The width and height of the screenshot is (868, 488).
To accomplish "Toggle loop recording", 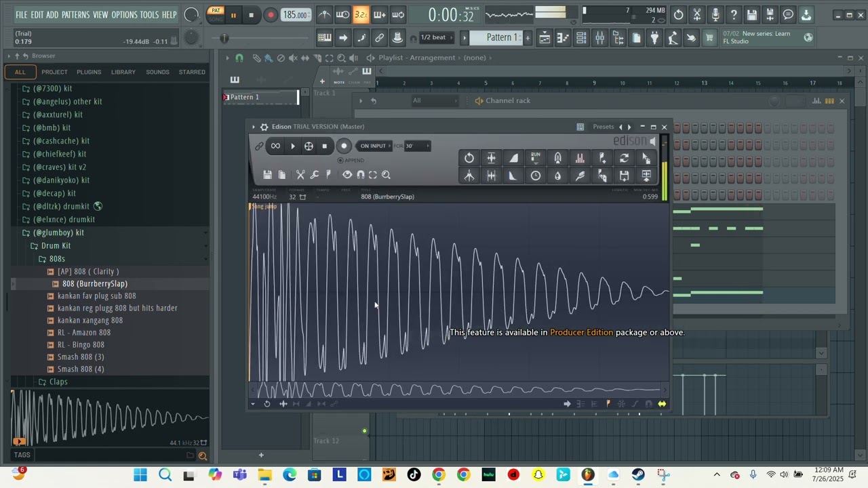I will (x=398, y=14).
